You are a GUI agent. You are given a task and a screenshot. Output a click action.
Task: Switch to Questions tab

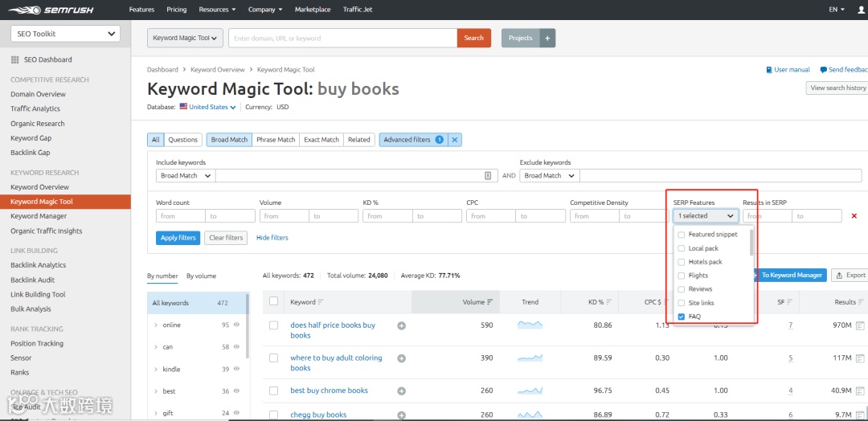182,140
